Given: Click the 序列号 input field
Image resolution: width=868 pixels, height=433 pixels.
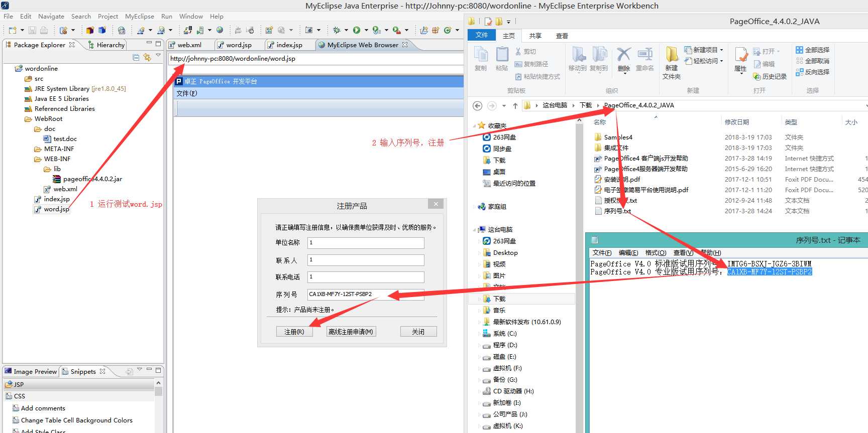Looking at the screenshot, I should coord(366,295).
